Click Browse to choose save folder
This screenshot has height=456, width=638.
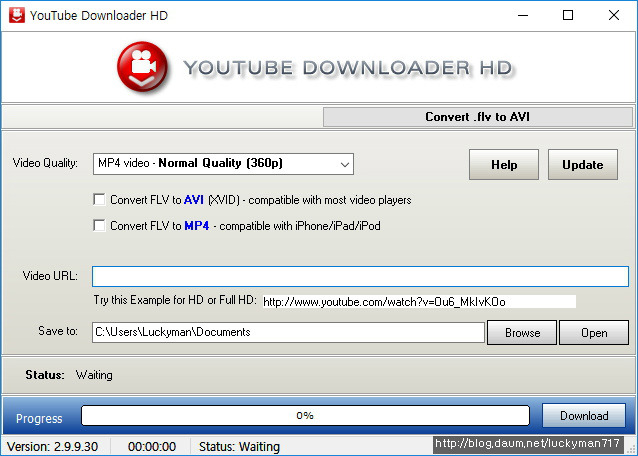pos(522,332)
